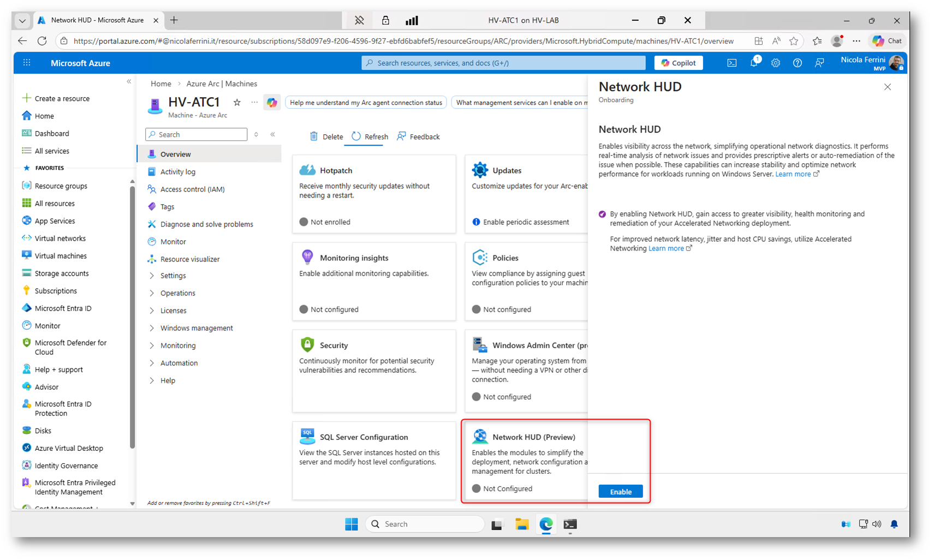Click the Policies card icon
Image resolution: width=933 pixels, height=560 pixels.
pyautogui.click(x=480, y=257)
